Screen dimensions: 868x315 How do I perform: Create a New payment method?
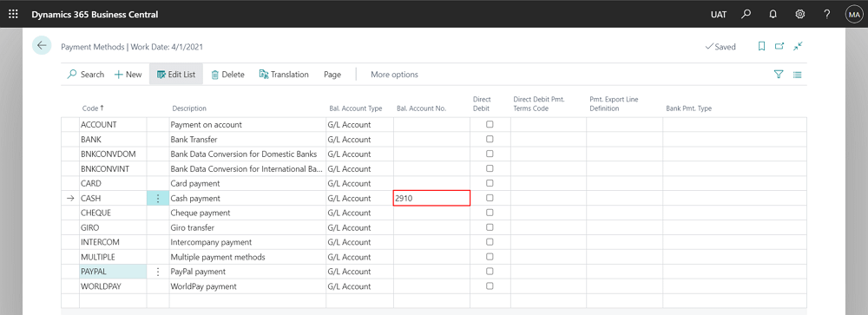click(x=128, y=74)
